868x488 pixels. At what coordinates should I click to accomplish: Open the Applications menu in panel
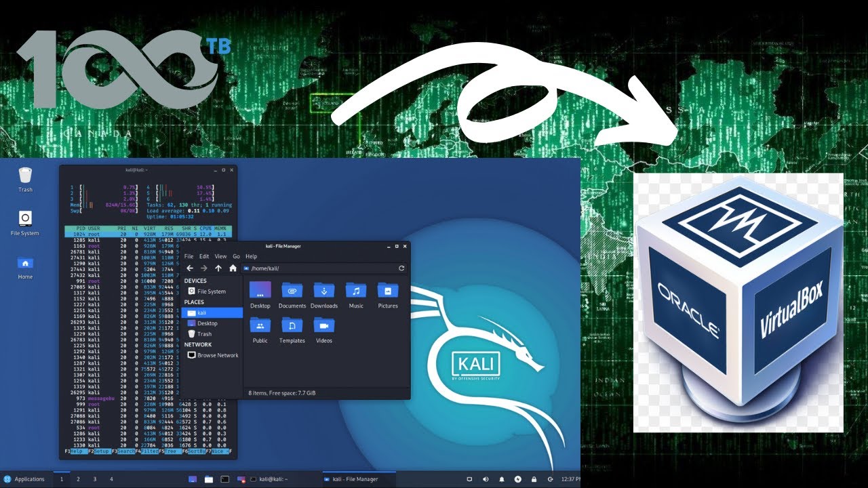point(24,479)
